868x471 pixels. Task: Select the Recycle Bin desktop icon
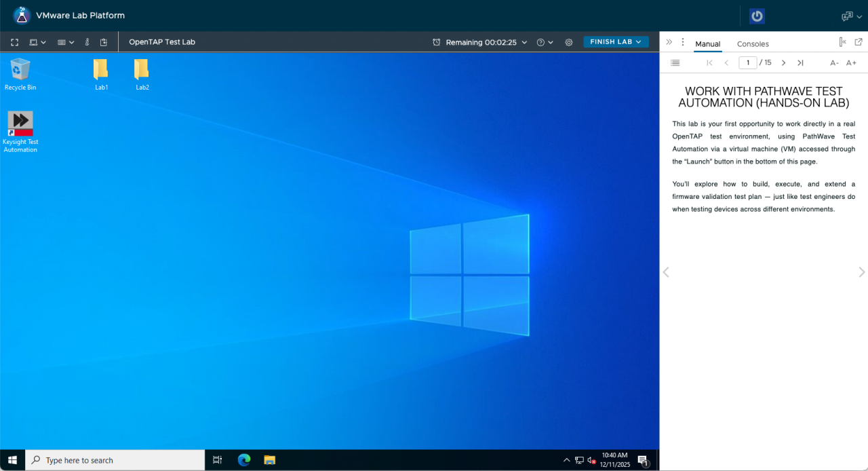point(20,74)
